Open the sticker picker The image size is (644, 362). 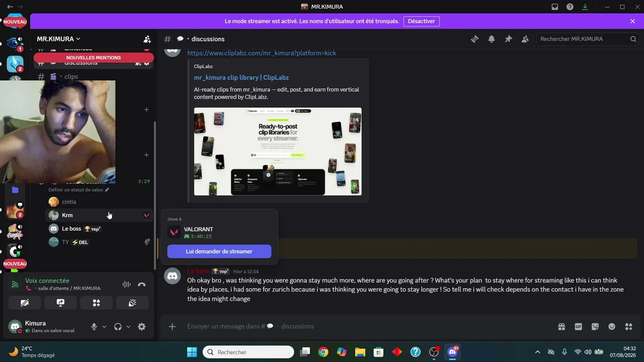[x=595, y=326]
